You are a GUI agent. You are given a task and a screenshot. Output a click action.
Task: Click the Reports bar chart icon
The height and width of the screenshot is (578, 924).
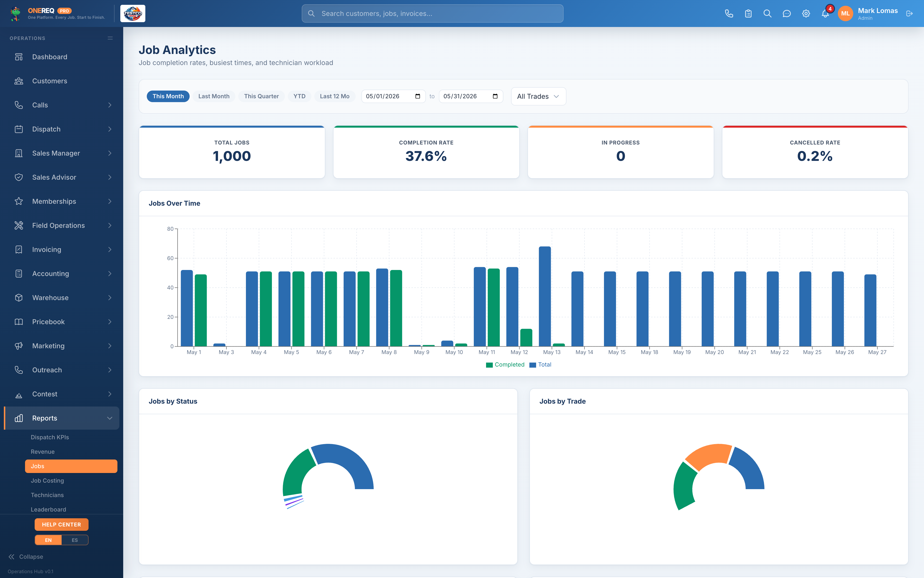(19, 418)
